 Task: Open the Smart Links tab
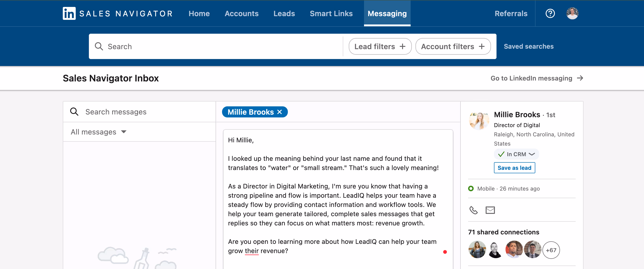(x=331, y=13)
